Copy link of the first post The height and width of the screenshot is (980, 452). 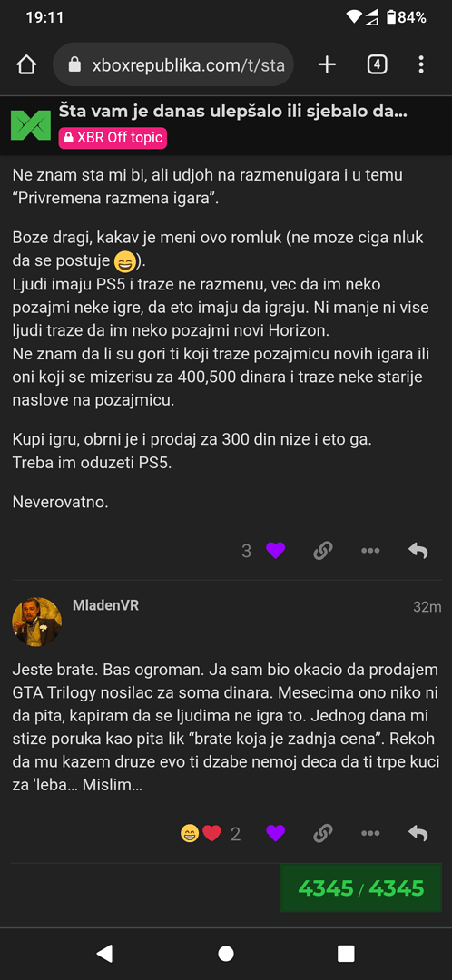click(x=322, y=551)
